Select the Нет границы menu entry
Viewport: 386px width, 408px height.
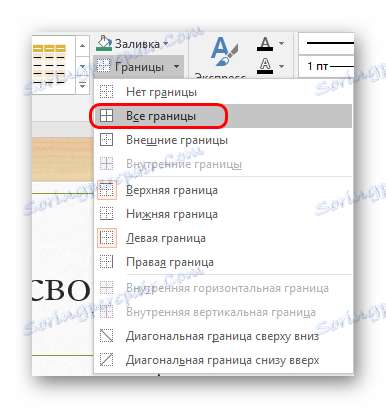point(223,92)
